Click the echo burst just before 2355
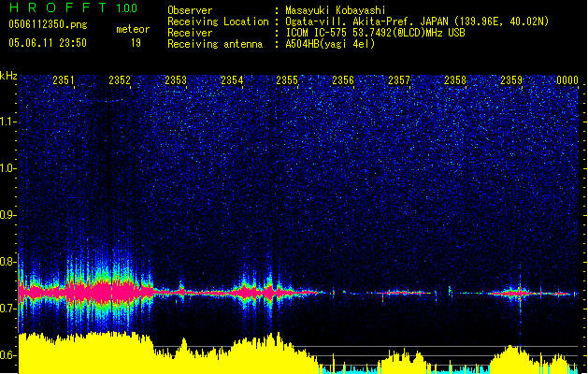This screenshot has width=588, height=374. coord(268,291)
